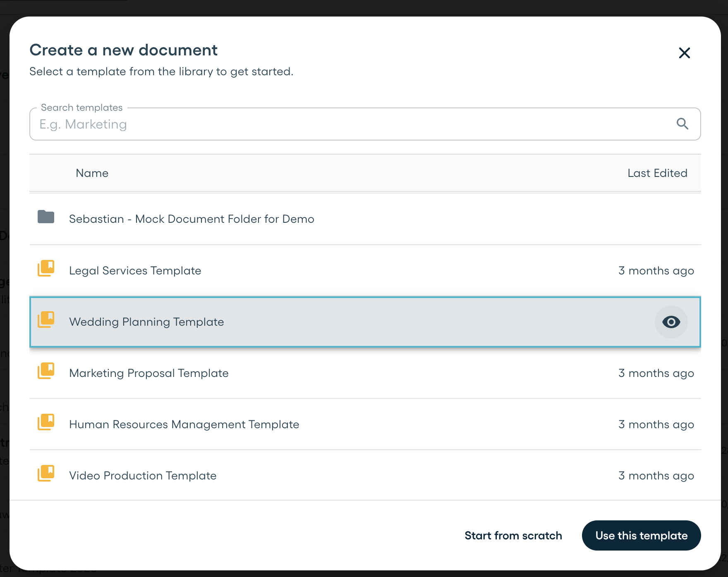The height and width of the screenshot is (577, 728).
Task: Click Start from scratch
Action: tap(513, 536)
